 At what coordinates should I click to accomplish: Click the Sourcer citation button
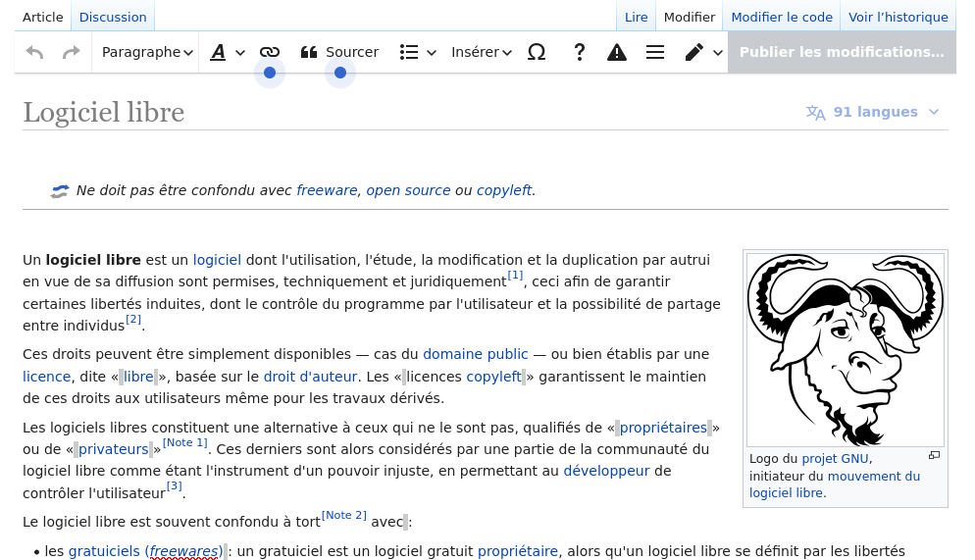339,52
